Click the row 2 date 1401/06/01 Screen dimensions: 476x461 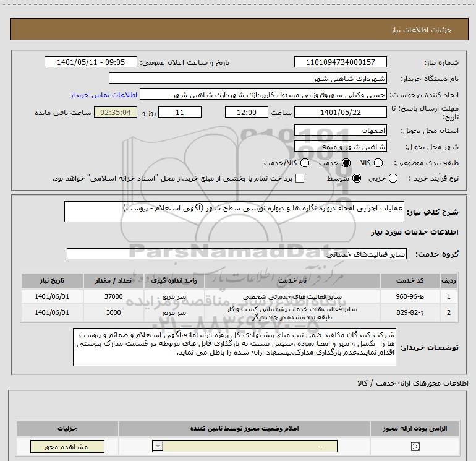tap(52, 312)
